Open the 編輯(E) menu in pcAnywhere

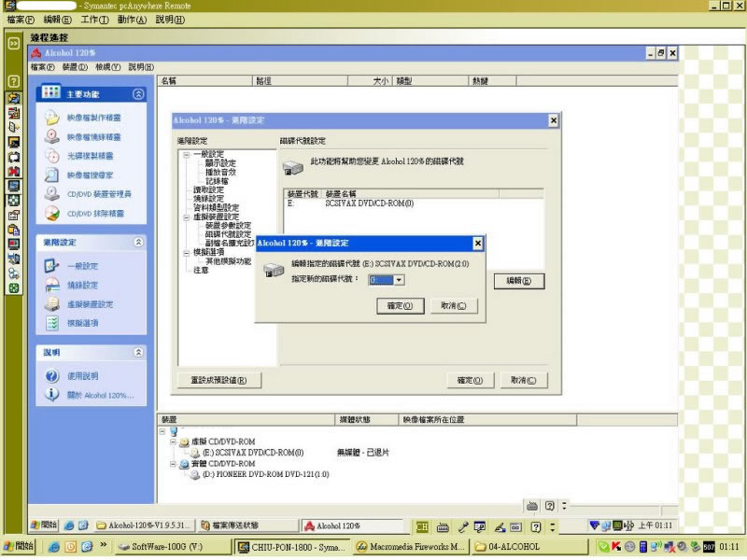click(57, 20)
